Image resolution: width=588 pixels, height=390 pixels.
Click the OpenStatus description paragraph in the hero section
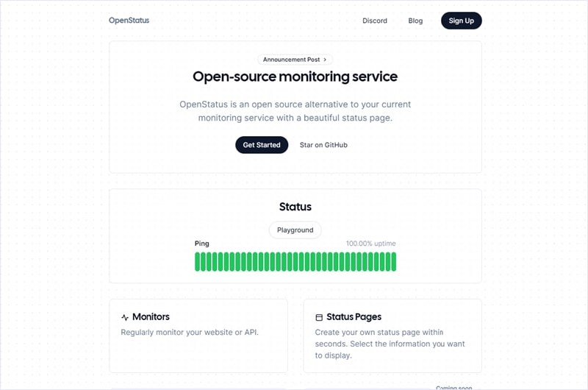coord(295,111)
